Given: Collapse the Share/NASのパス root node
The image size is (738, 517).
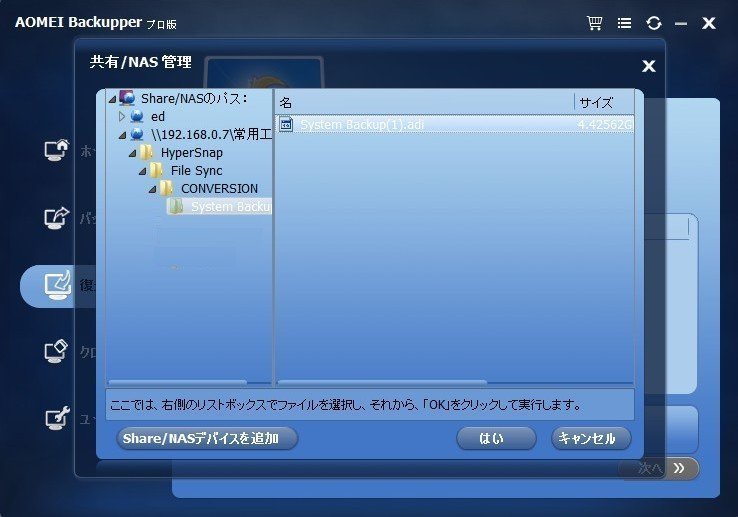Looking at the screenshot, I should (112, 99).
